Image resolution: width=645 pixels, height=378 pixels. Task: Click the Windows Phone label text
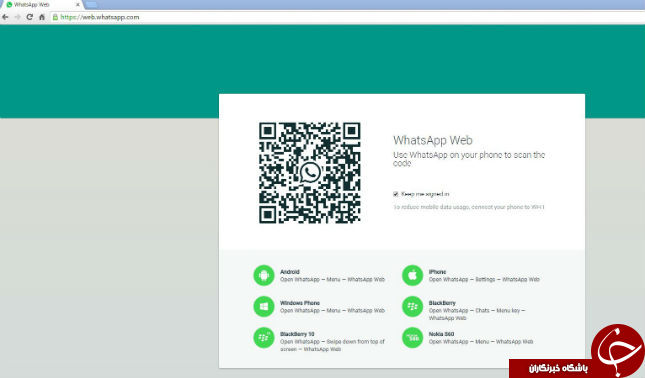pos(300,303)
